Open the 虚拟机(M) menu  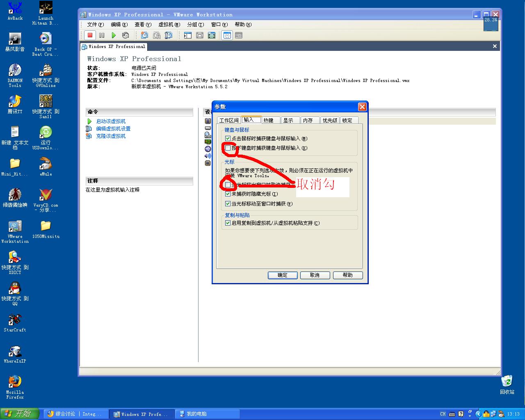point(169,25)
